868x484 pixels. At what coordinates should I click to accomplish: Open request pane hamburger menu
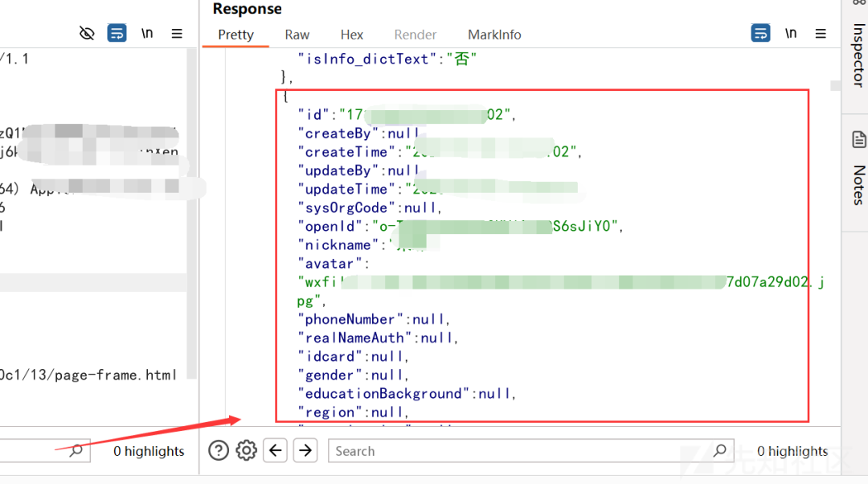(177, 34)
